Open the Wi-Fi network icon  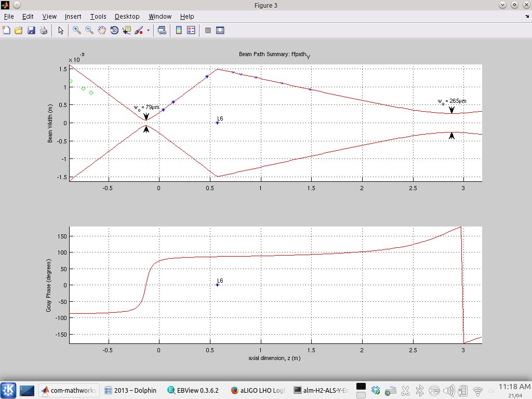click(x=478, y=391)
